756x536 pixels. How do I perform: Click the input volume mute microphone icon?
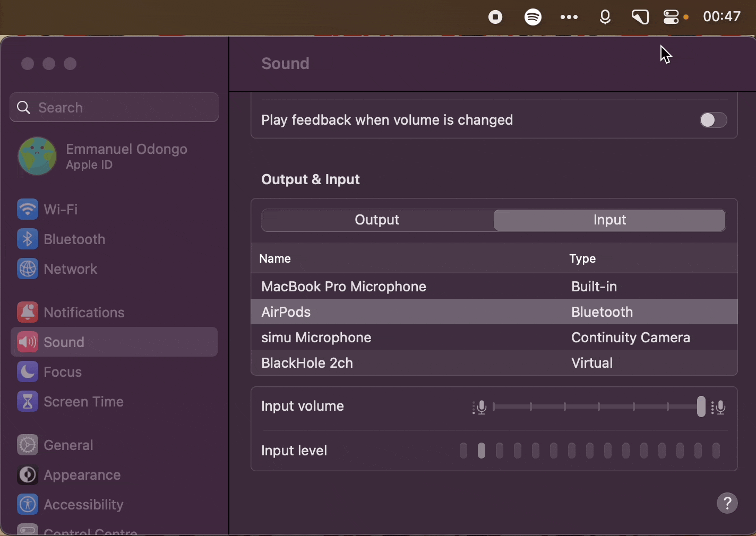pyautogui.click(x=480, y=407)
